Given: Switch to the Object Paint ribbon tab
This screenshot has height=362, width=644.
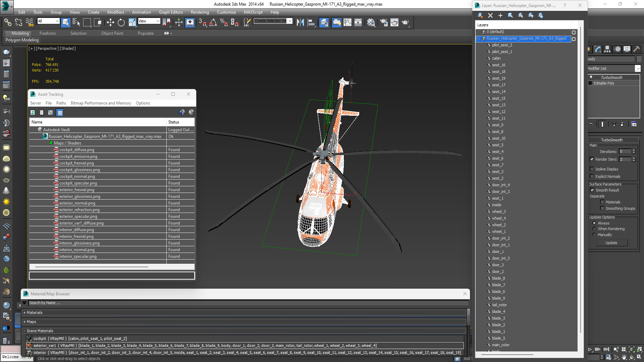Looking at the screenshot, I should pyautogui.click(x=112, y=33).
